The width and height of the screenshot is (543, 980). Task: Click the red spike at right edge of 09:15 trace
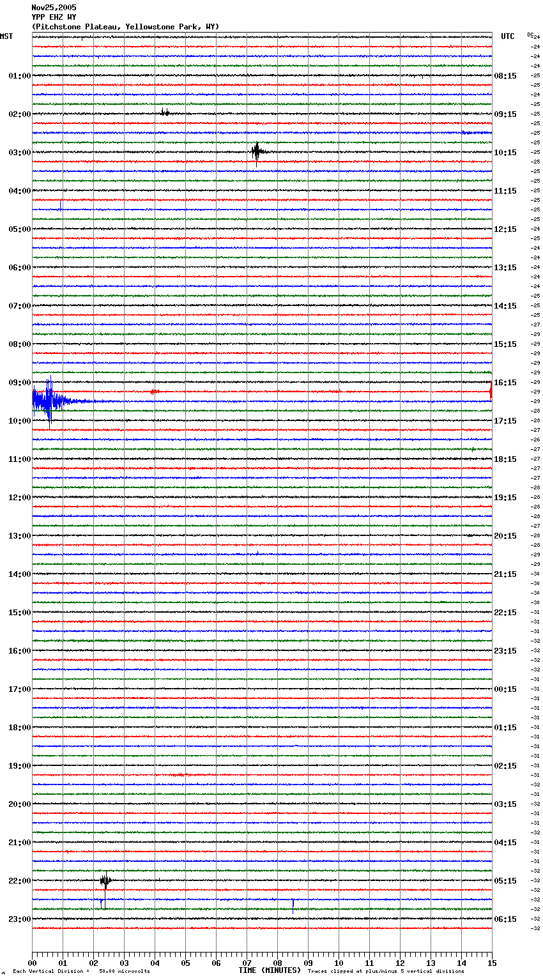(491, 390)
